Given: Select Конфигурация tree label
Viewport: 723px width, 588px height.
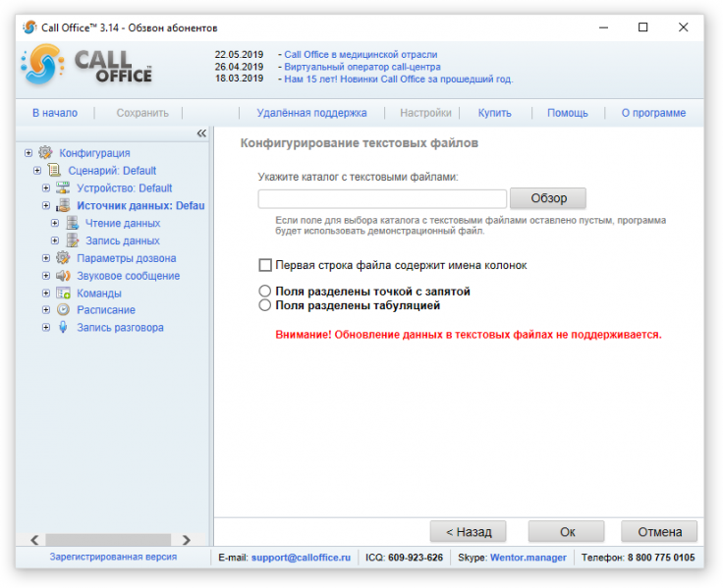Looking at the screenshot, I should 94,153.
